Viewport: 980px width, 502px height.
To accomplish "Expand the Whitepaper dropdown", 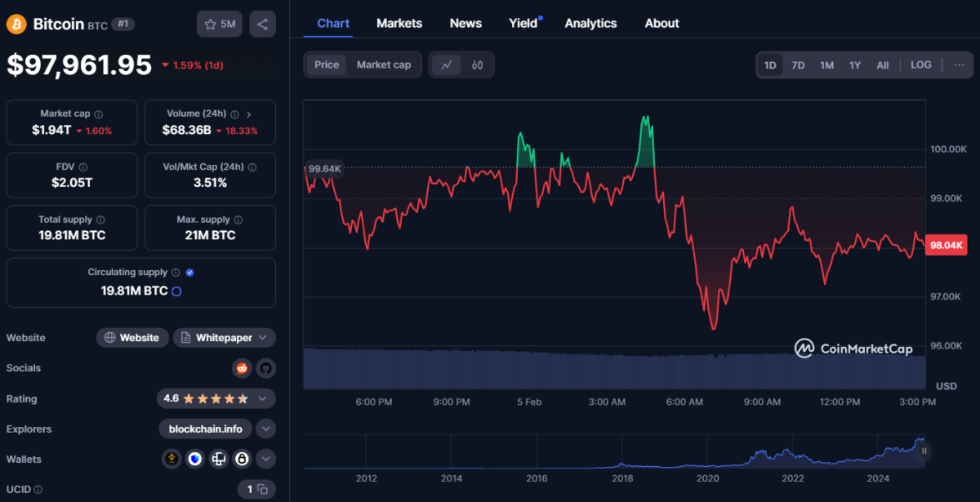I will coord(262,338).
